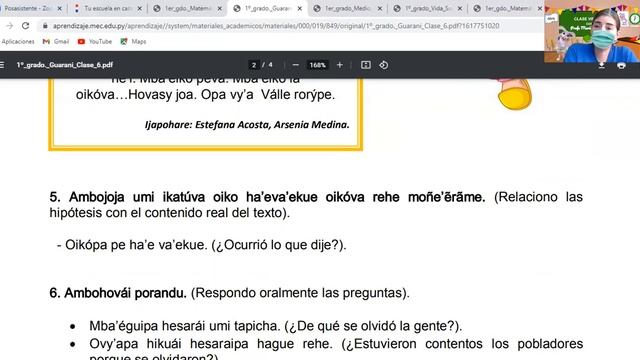Click the text 'Hovasy joa. Opa vy'a Válle rorýpe'
Viewport: 640px width, 360px height.
231,95
